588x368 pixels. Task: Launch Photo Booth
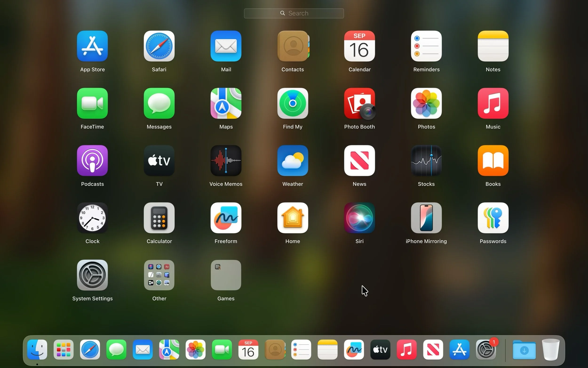click(359, 103)
